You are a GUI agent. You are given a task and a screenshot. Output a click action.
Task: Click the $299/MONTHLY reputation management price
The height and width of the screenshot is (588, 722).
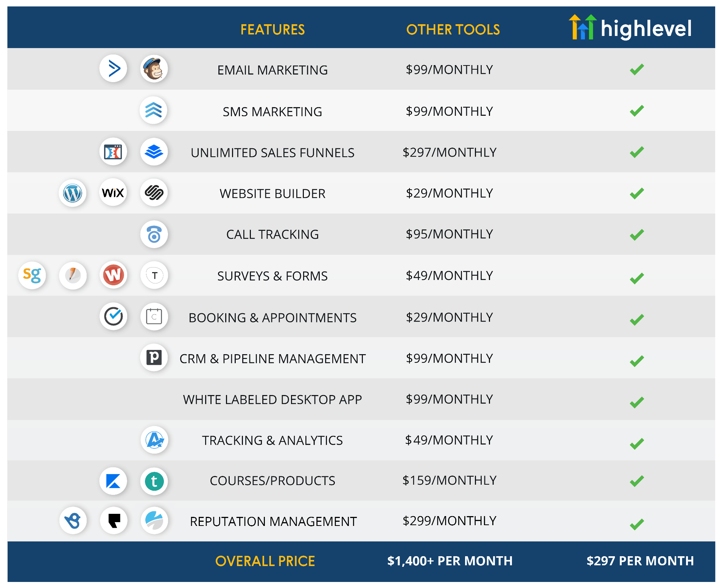(x=450, y=521)
